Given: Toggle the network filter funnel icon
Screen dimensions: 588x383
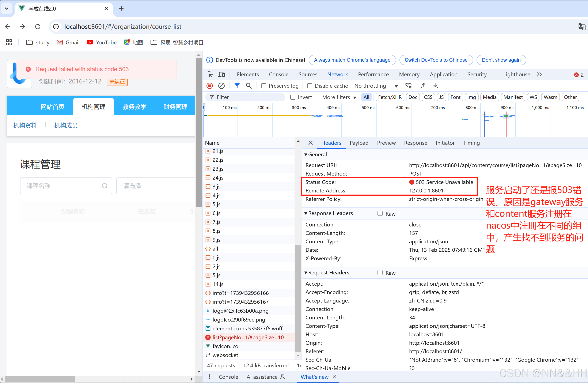Looking at the screenshot, I should 237,86.
